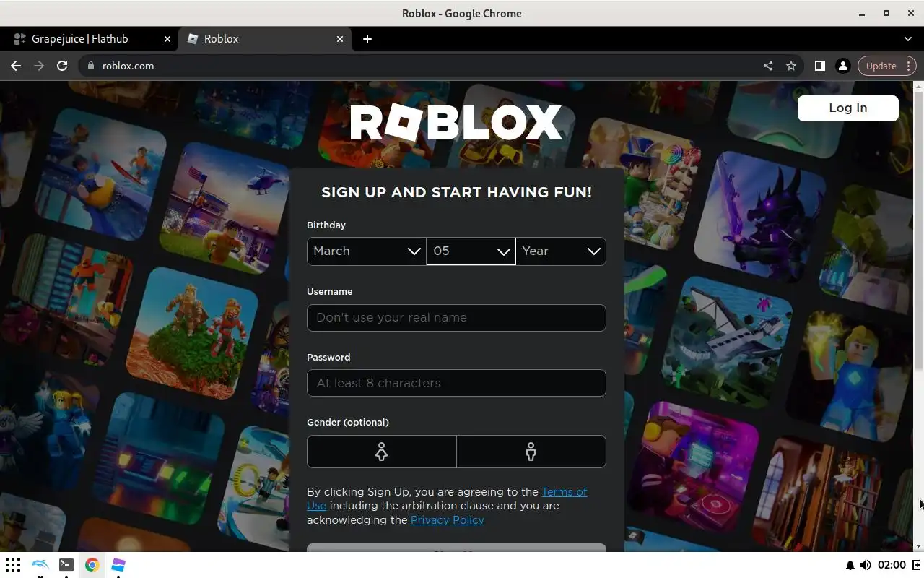Minimize the Chrome window
924x578 pixels.
click(862, 13)
